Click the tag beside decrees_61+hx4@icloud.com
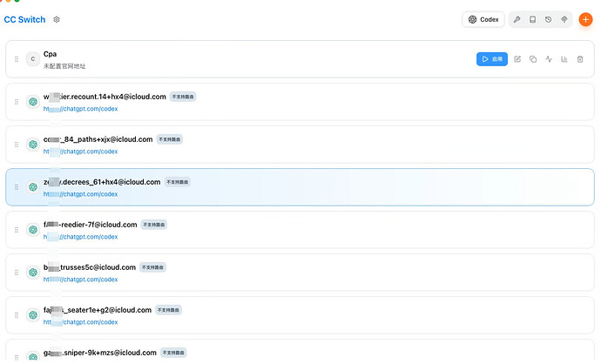Screen dimensions: 601x364 pos(178,182)
